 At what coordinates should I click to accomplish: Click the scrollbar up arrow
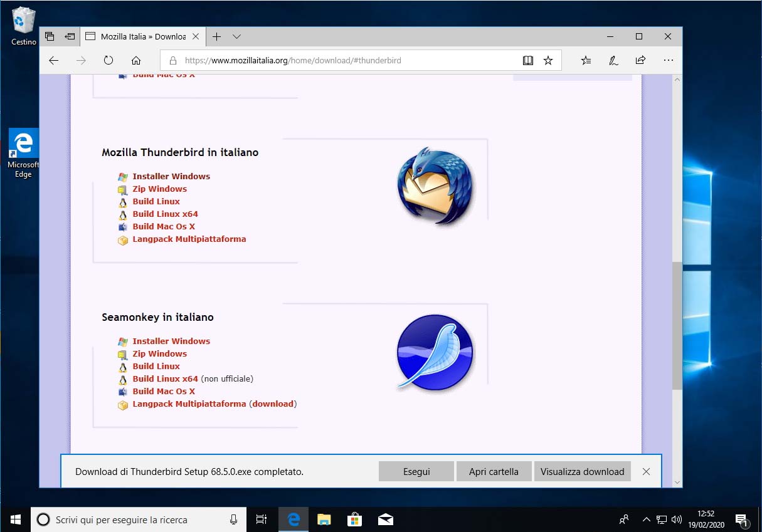click(677, 80)
